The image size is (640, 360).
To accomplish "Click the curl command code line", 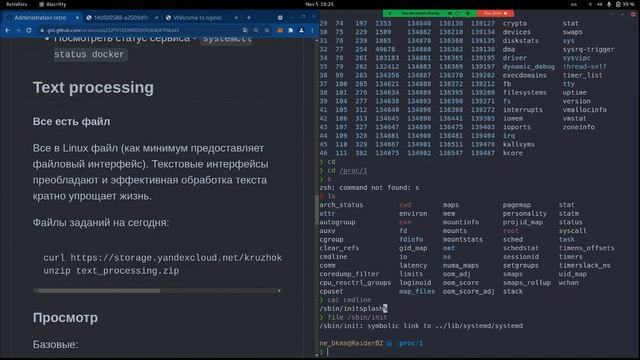I will click(162, 258).
